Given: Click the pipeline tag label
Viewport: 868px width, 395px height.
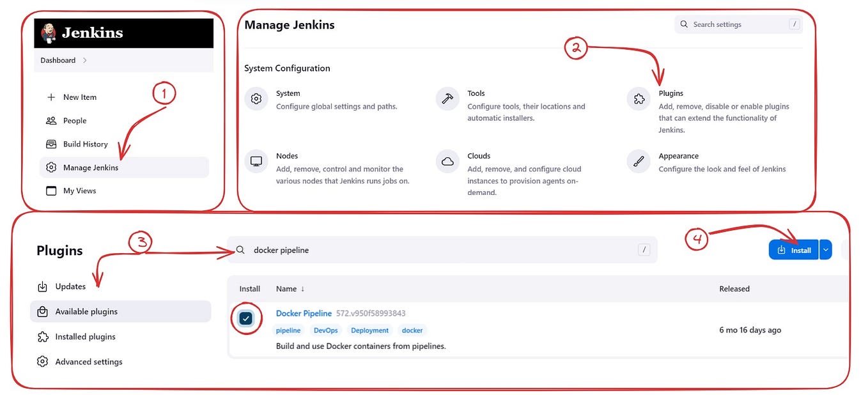Looking at the screenshot, I should point(288,330).
